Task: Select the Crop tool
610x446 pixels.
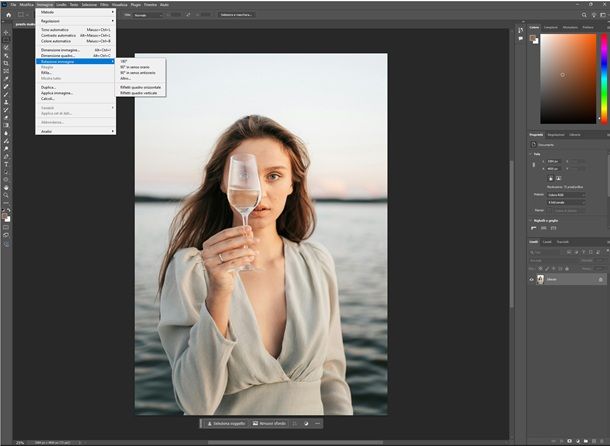Action: point(6,63)
